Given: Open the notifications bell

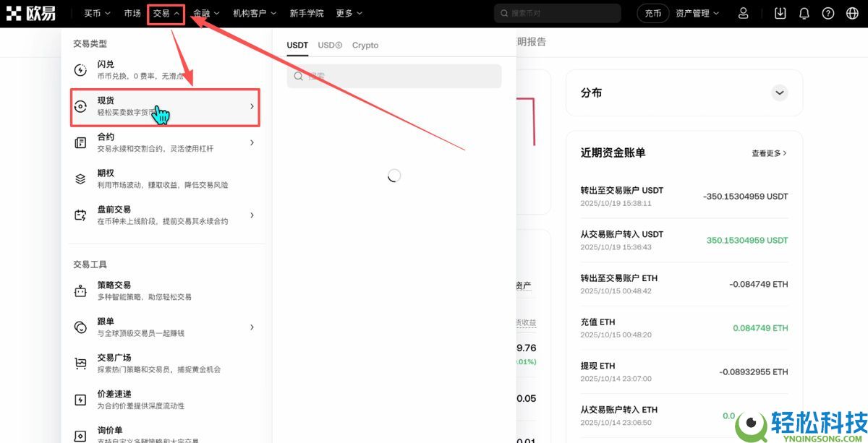Looking at the screenshot, I should 804,12.
